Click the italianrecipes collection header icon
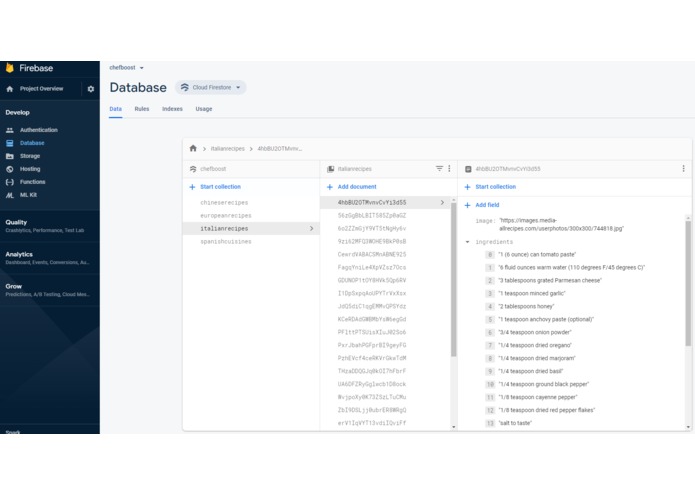 click(331, 169)
